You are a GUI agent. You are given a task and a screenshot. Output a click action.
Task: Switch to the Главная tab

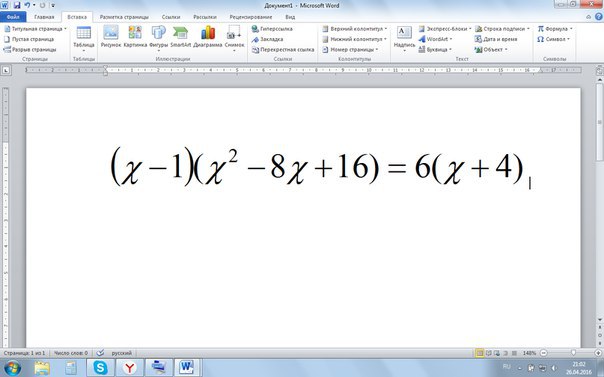tap(44, 17)
